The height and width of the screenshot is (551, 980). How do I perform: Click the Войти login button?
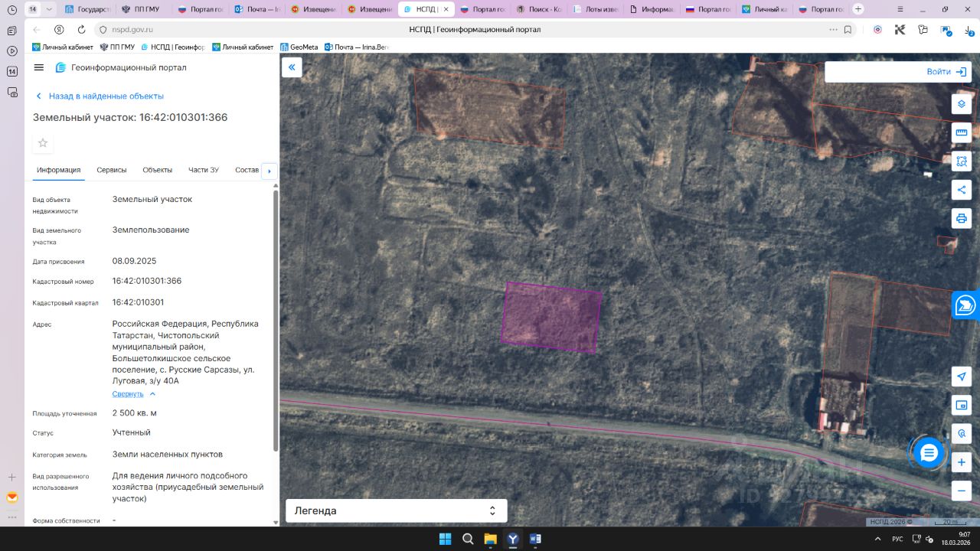coord(946,72)
